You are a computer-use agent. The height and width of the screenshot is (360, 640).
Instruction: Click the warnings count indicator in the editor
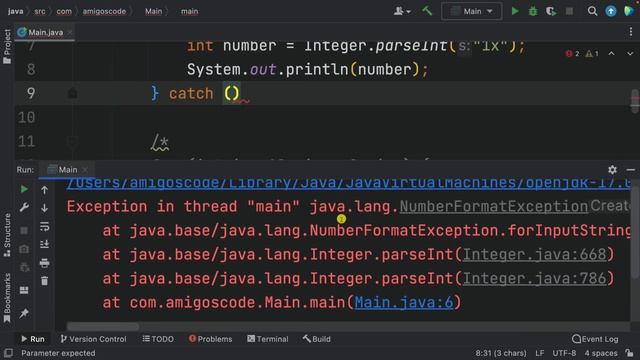pos(592,53)
